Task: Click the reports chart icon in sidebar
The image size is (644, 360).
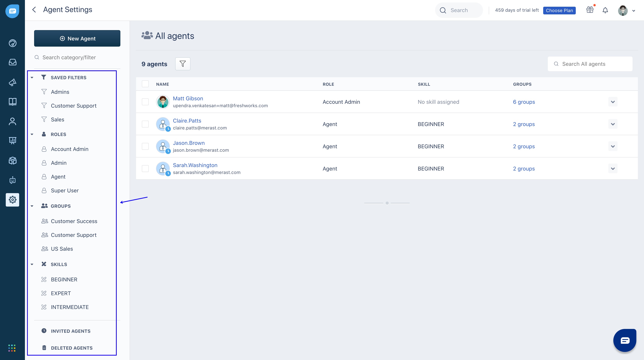Action: coord(12,140)
